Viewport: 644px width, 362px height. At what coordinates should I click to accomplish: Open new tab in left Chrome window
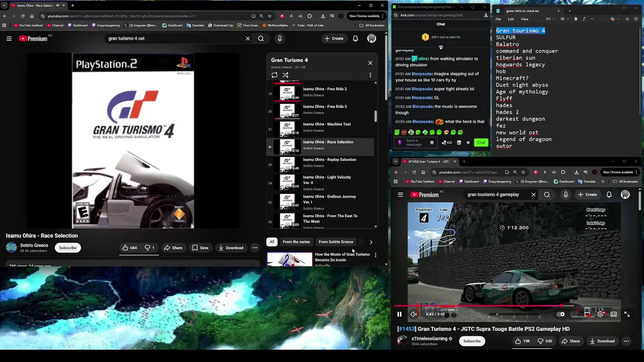pos(72,6)
